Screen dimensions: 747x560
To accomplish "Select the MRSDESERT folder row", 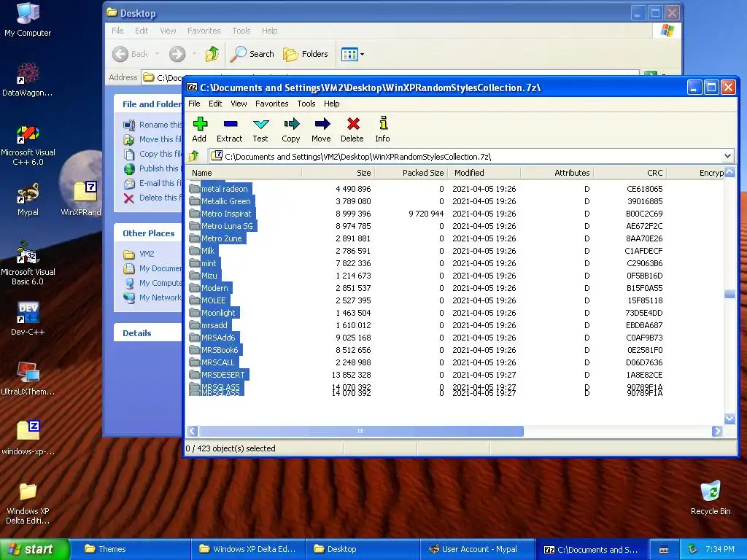I will (x=455, y=375).
